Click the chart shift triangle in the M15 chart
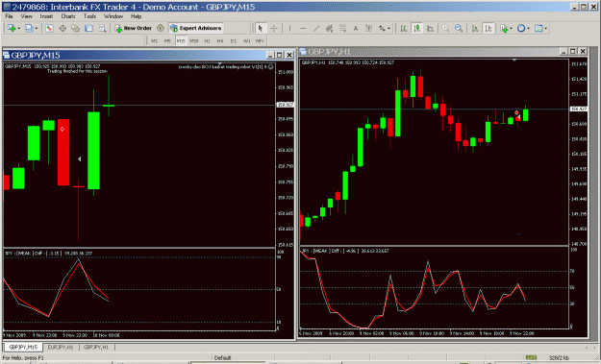 [219, 64]
